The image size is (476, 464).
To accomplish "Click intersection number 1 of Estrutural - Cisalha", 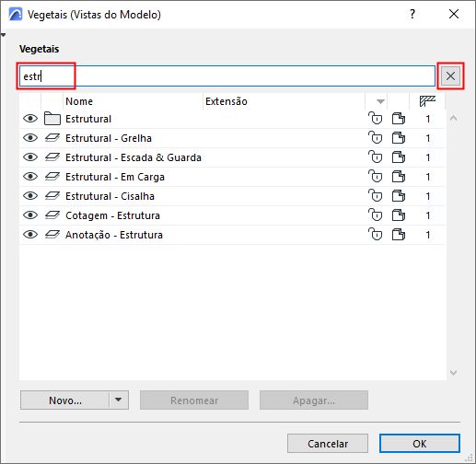I will pyautogui.click(x=427, y=196).
